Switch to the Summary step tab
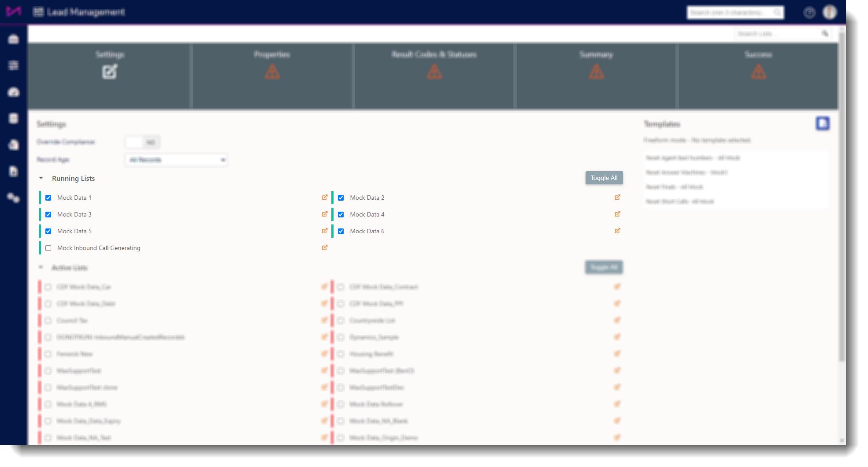 (596, 76)
